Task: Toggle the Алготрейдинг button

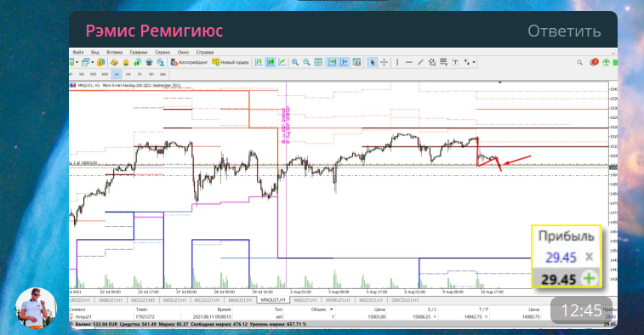Action: point(190,62)
